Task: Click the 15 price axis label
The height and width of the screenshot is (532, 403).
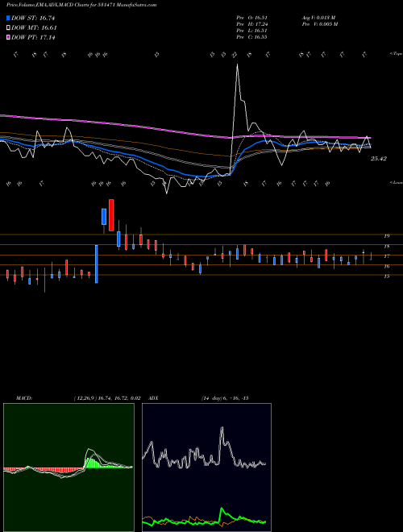Action: 386,276
